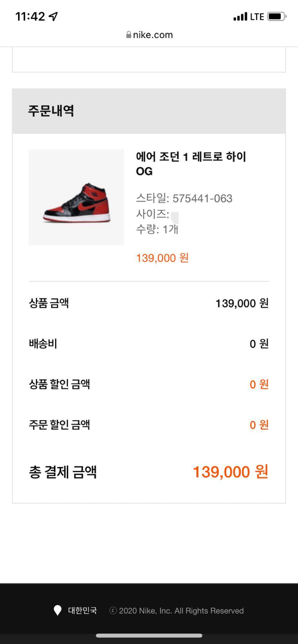
Task: Tap the 주문 할인 금액 row
Action: pos(149,425)
